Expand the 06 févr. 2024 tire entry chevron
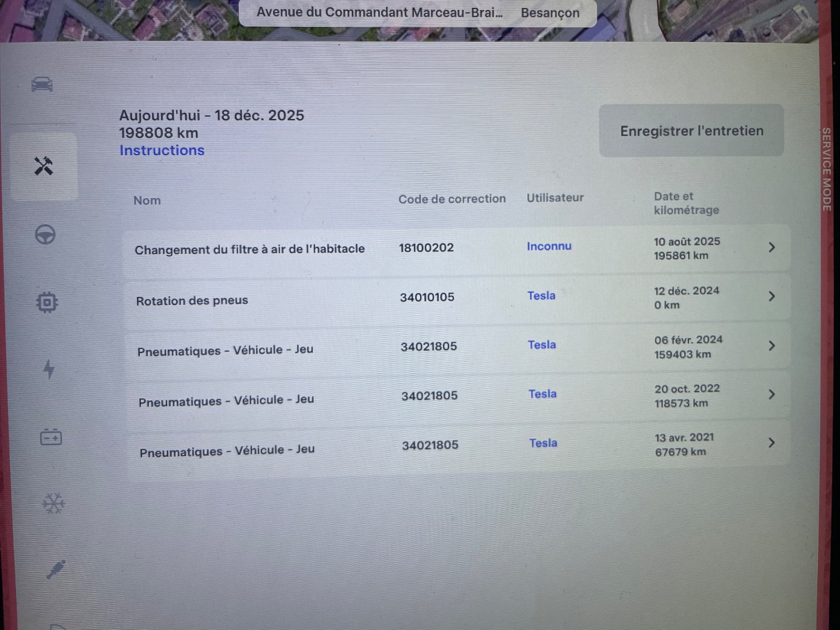This screenshot has width=840, height=630. (x=771, y=345)
